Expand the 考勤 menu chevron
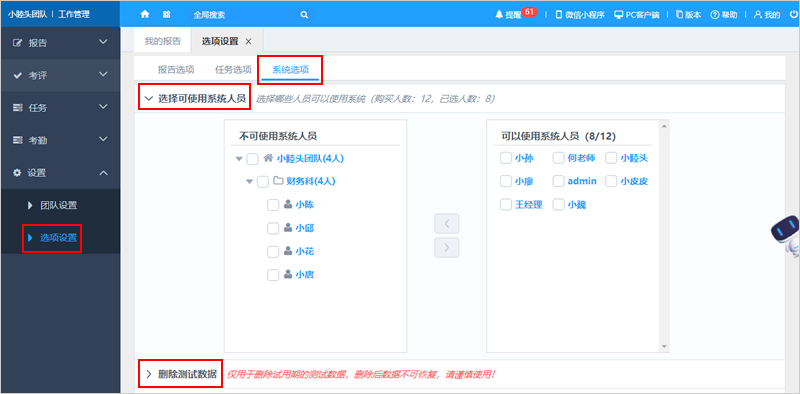The height and width of the screenshot is (394, 800). click(103, 139)
